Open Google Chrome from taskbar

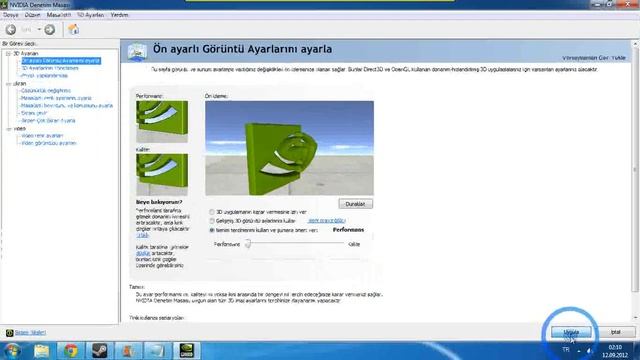pos(71,351)
